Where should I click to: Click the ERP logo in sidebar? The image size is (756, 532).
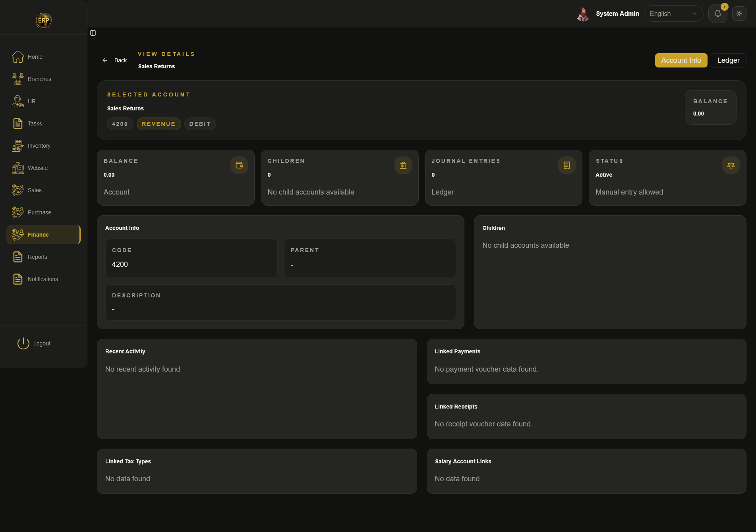tap(44, 20)
